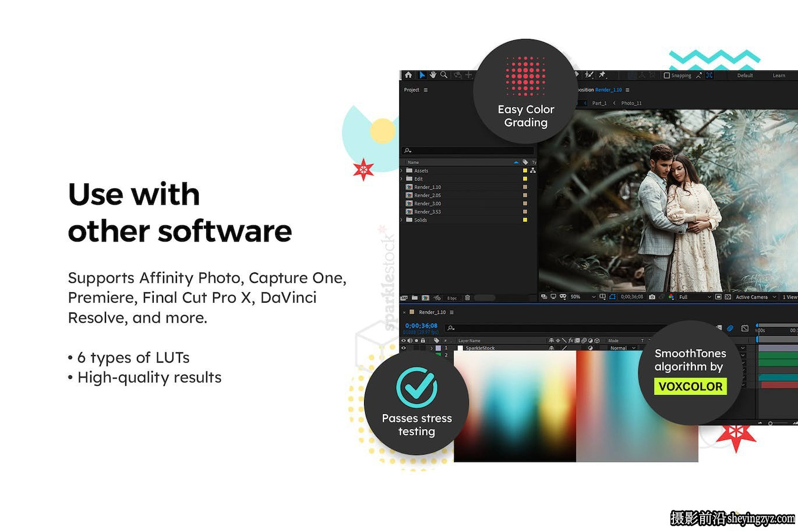This screenshot has height=532, width=798.
Task: Open the RGB channel display icon
Action: tap(671, 297)
